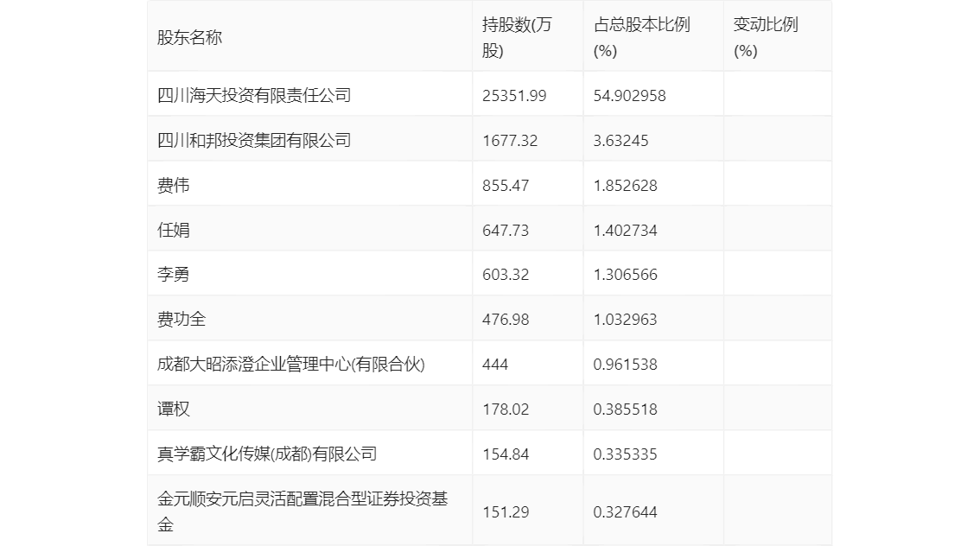This screenshot has height=546, width=980.
Task: Select the ratio value 1.402734
Action: 625,231
